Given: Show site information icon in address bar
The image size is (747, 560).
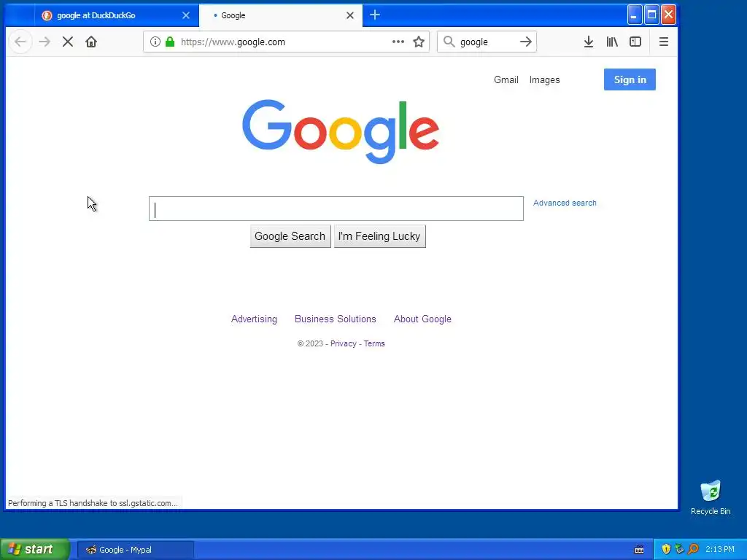Looking at the screenshot, I should 155,42.
